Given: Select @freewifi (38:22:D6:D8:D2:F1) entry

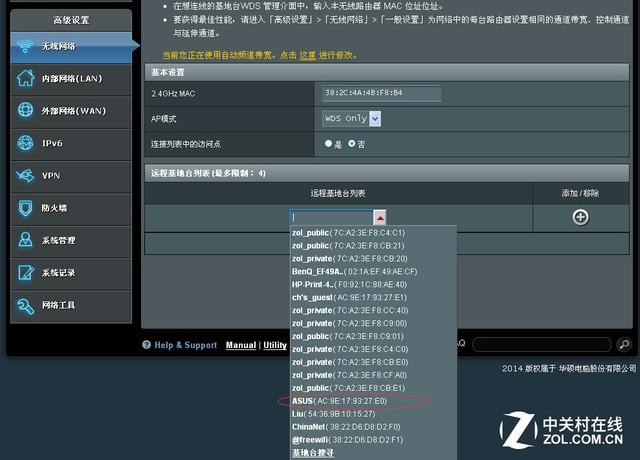Looking at the screenshot, I should tap(347, 440).
